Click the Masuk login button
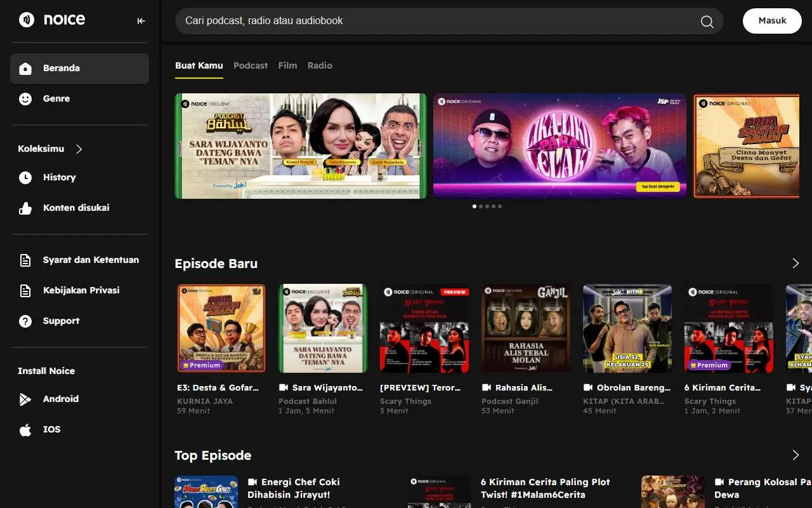812x508 pixels. coord(772,21)
